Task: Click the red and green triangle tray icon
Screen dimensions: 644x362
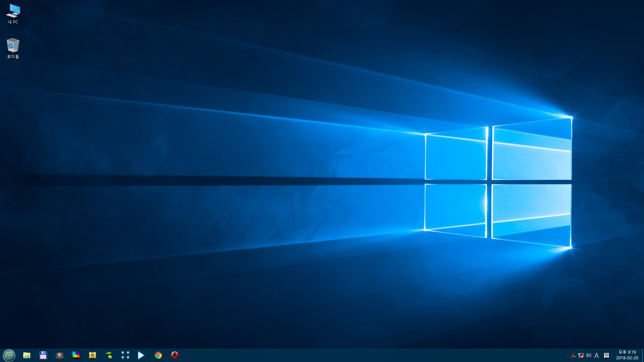Action: tap(573, 356)
